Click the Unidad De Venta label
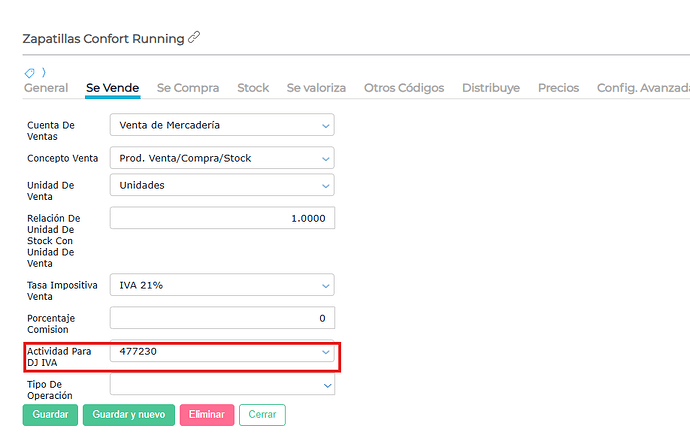The width and height of the screenshot is (690, 441). pyautogui.click(x=51, y=191)
